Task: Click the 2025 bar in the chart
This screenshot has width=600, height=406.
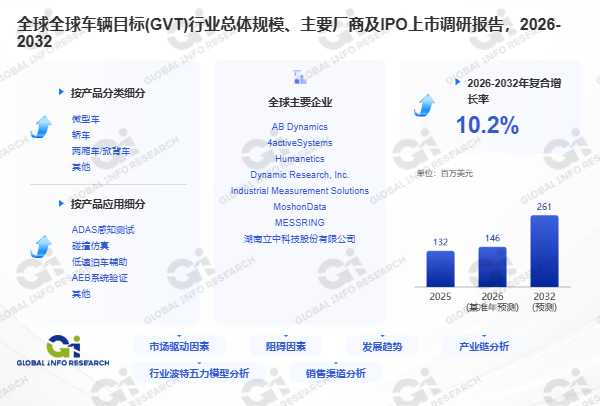Action: coord(440,269)
